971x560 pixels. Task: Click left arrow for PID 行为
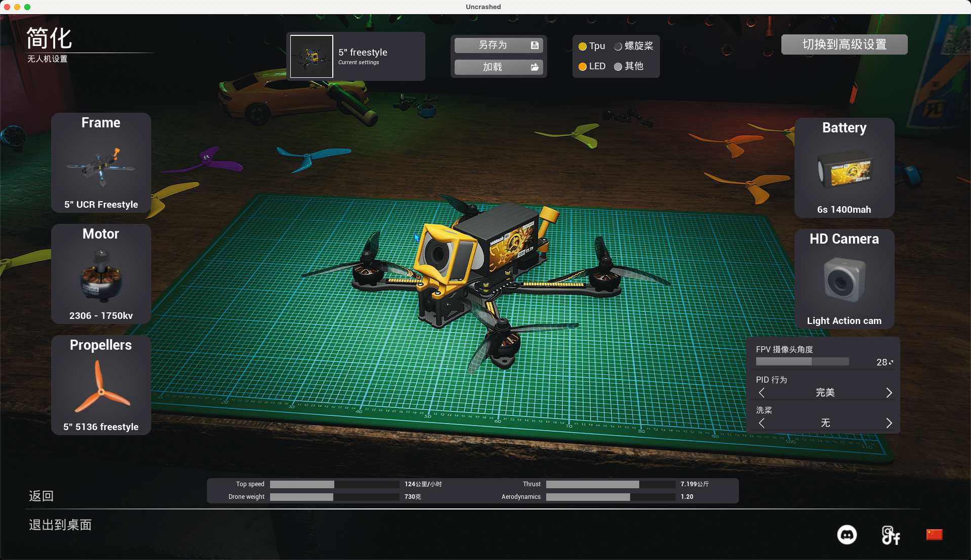click(x=762, y=393)
